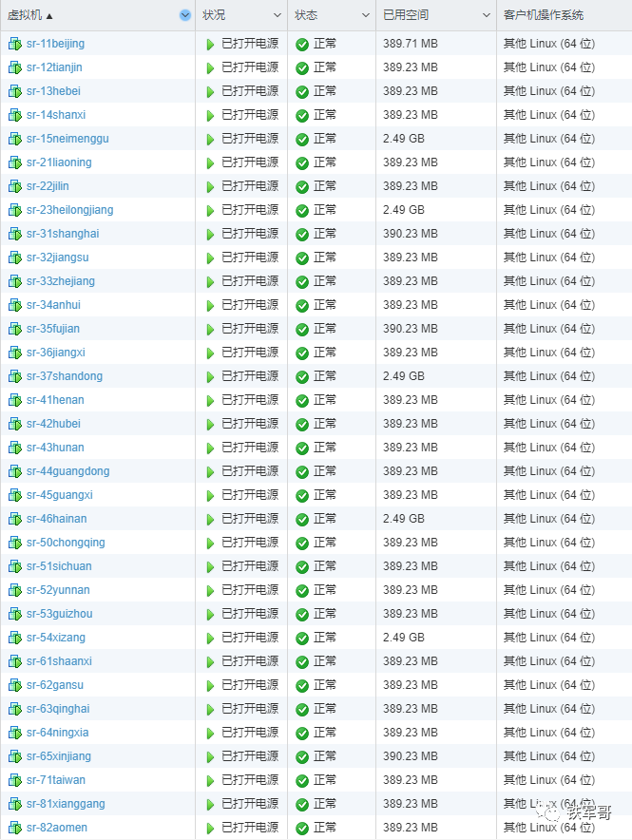Open the sr-62gansu virtual machine link
This screenshot has height=840, width=632.
54,685
